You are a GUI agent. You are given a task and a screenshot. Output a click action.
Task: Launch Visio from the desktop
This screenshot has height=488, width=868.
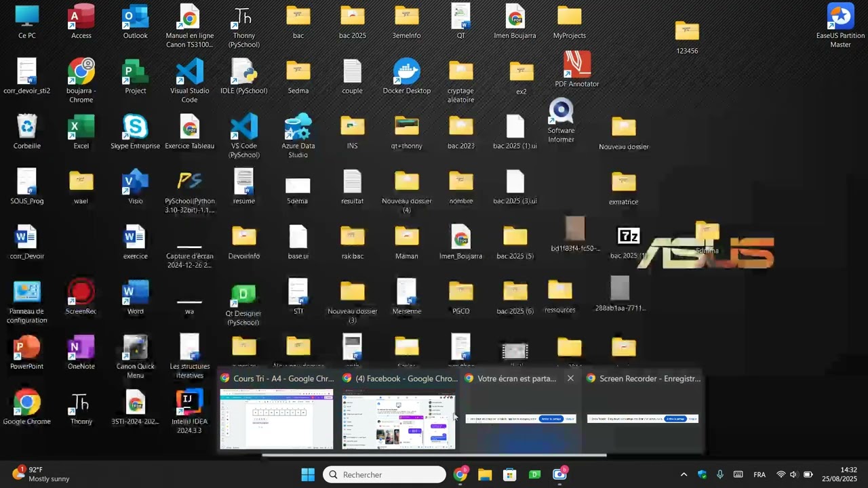(x=136, y=186)
